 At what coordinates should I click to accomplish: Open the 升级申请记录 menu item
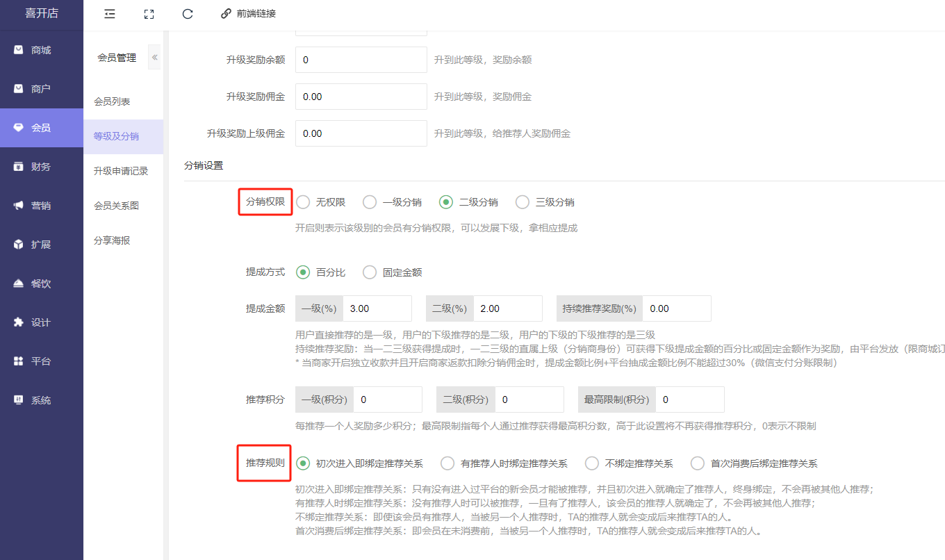click(123, 171)
